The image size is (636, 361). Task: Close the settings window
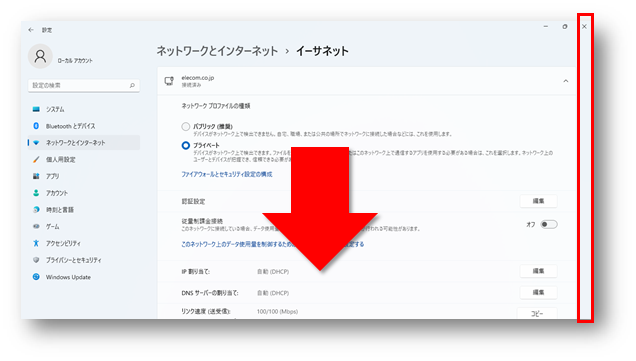584,27
